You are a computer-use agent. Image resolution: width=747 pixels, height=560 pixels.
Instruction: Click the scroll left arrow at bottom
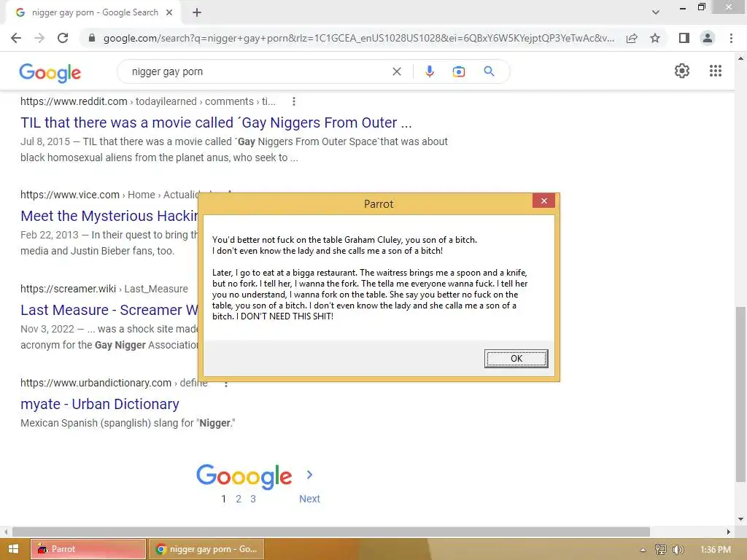[x=6, y=532]
